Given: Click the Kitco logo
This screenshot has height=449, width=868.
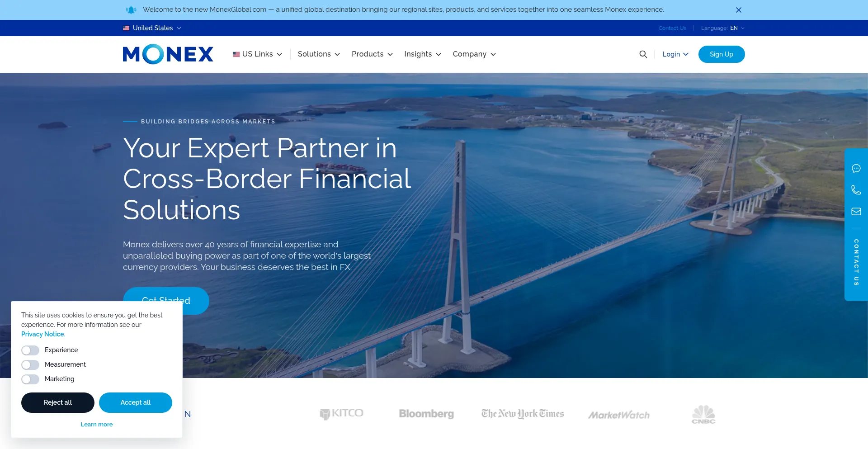Looking at the screenshot, I should [x=341, y=414].
